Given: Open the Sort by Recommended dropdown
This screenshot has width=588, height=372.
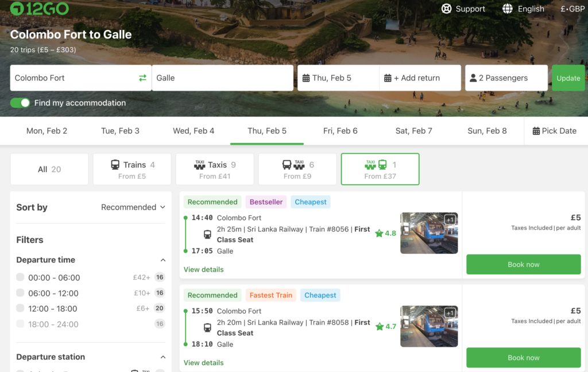Looking at the screenshot, I should (133, 207).
